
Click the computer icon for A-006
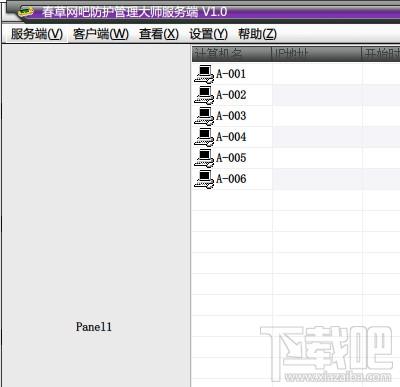pos(204,179)
